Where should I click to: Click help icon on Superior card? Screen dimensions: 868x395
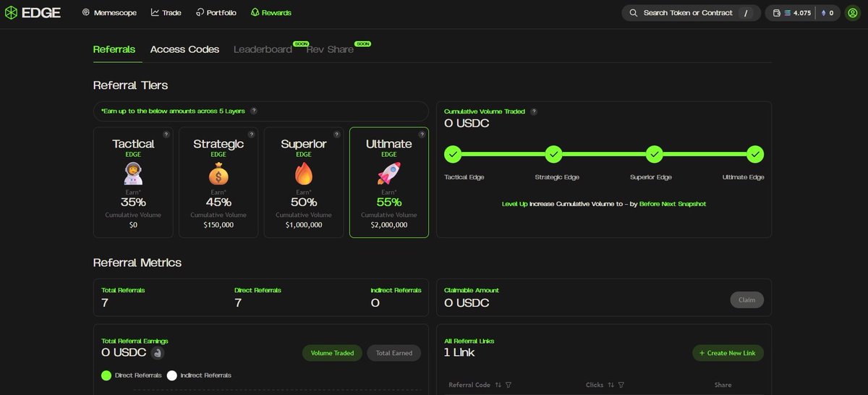(336, 135)
